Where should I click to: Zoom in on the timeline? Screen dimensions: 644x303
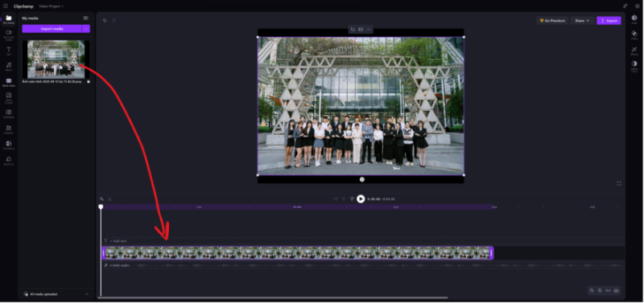(600, 291)
